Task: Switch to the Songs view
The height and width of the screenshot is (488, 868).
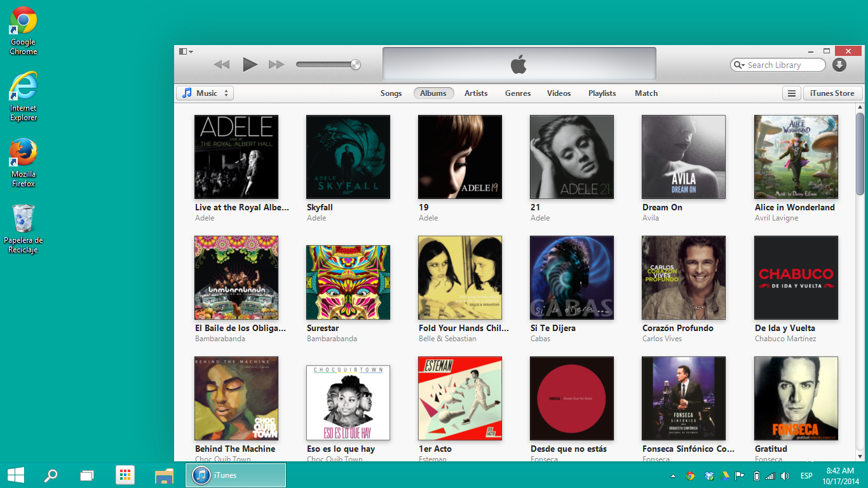Action: pyautogui.click(x=391, y=93)
